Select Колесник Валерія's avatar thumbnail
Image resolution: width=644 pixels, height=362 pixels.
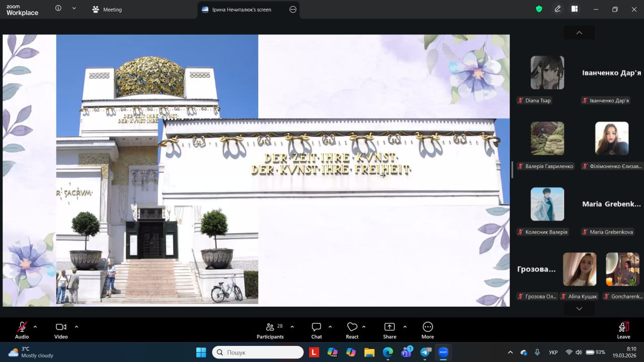[547, 204]
